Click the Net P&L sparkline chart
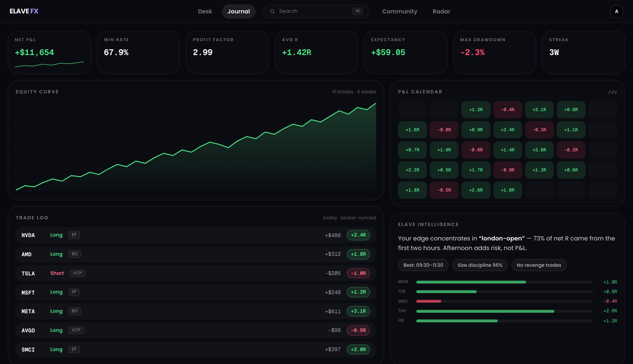Viewport: 633px width, 364px height. [49, 64]
